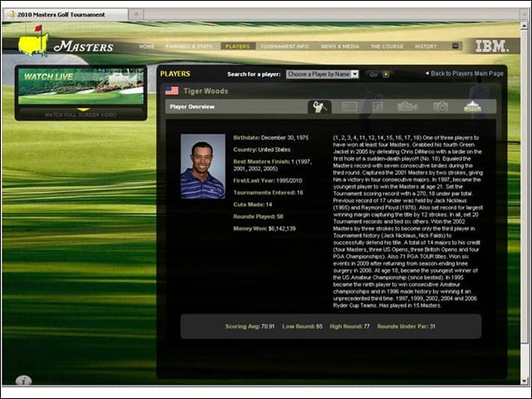Open the Watch Live video banner

point(81,86)
